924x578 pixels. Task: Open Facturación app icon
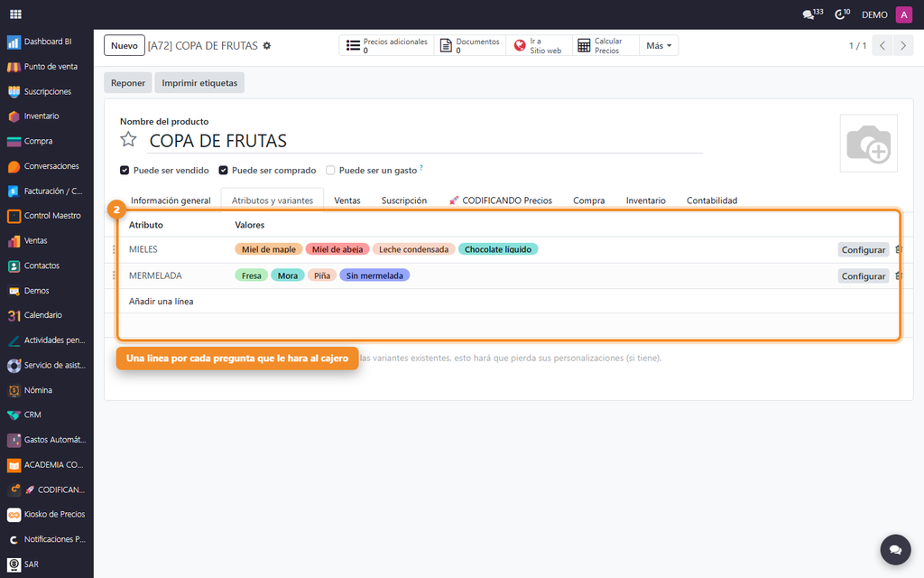(x=14, y=191)
